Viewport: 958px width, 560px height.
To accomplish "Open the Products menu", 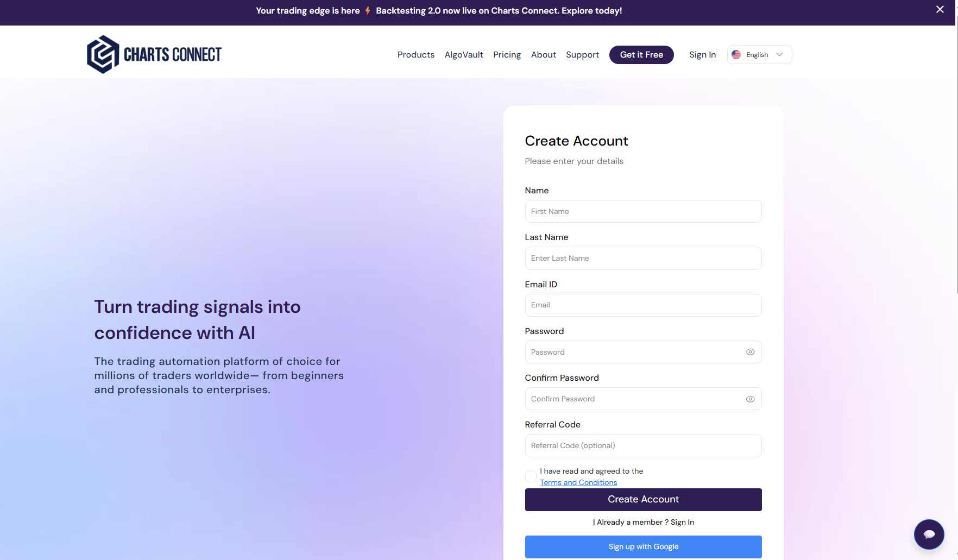I will tap(415, 55).
